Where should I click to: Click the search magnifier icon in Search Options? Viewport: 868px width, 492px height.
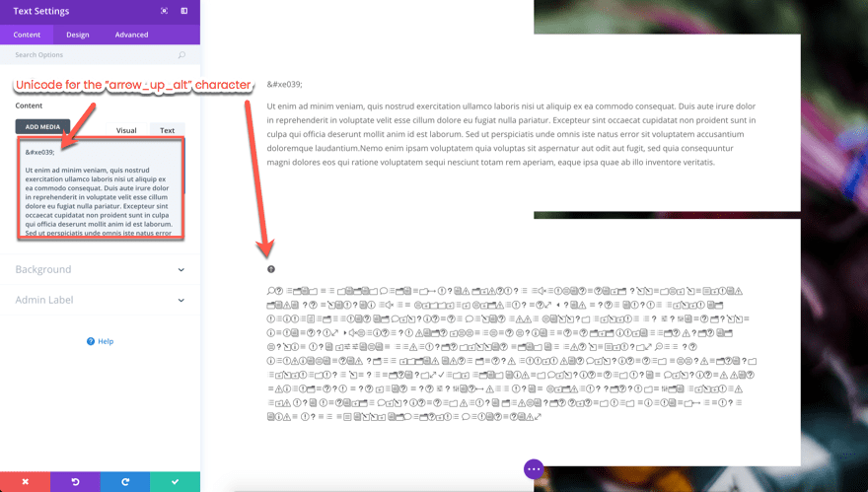click(x=181, y=55)
